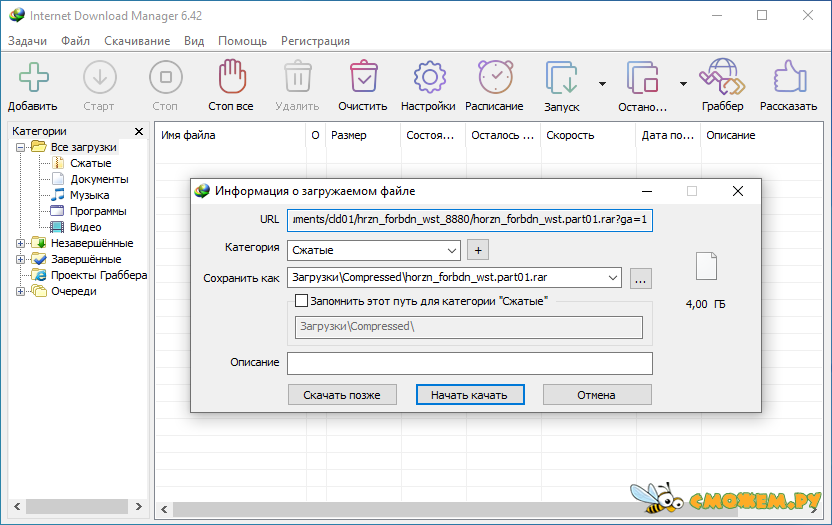The image size is (832, 525).
Task: Open the Вид menu
Action: (x=194, y=41)
